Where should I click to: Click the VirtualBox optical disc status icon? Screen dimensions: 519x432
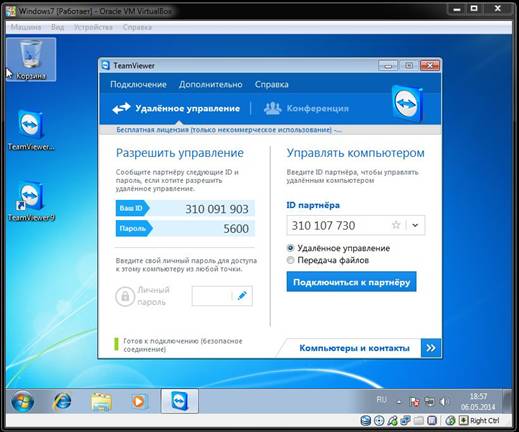point(379,421)
